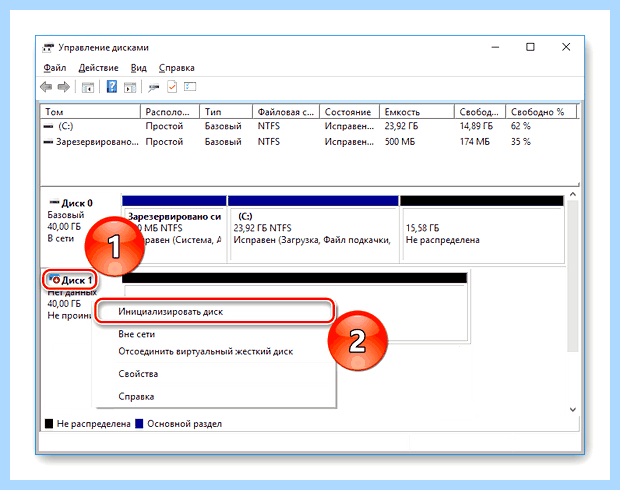The height and width of the screenshot is (490, 620).
Task: Click the upward scroll arrow of disk pane
Action: (573, 195)
